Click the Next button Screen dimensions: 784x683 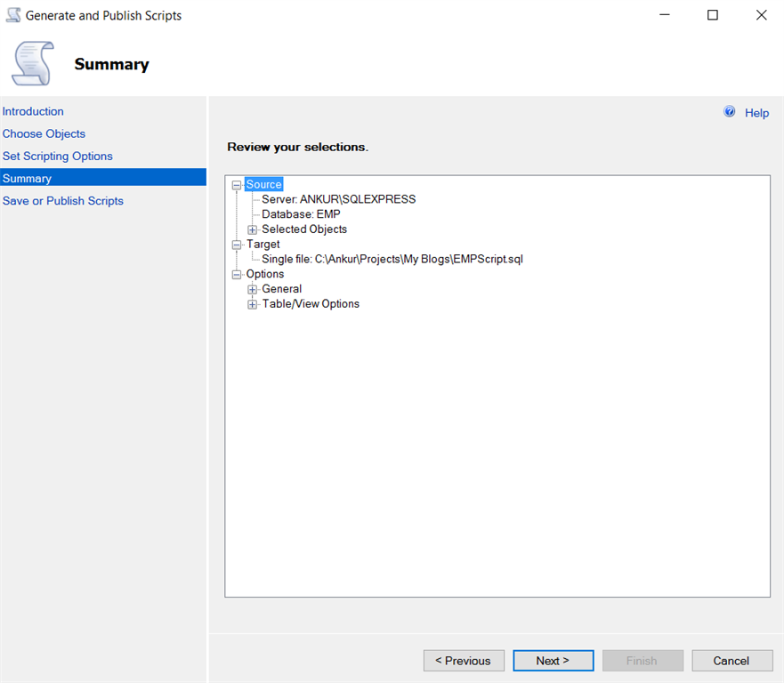[x=553, y=660]
